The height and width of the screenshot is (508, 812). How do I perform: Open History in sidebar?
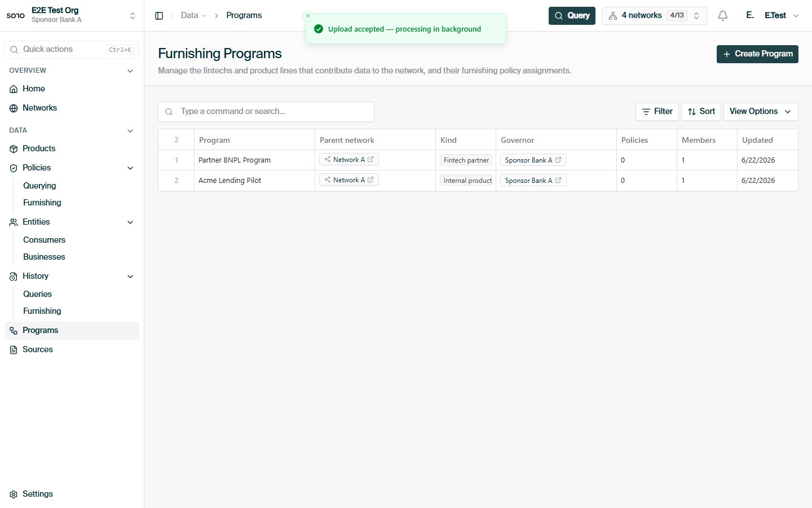(x=36, y=276)
